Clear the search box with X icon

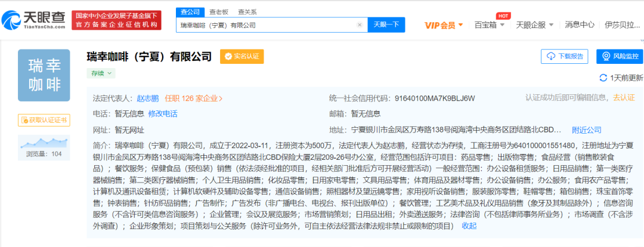click(x=360, y=25)
